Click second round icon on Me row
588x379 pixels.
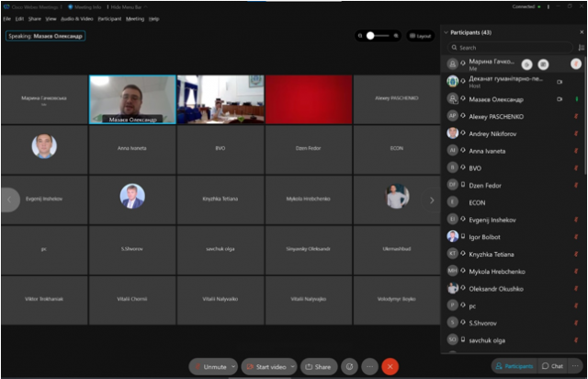(x=543, y=64)
